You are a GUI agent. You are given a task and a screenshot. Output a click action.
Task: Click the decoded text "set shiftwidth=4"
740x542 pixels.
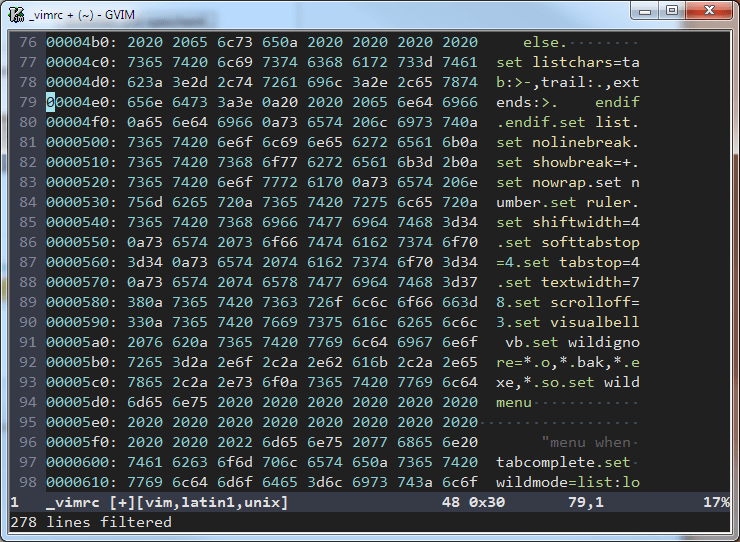tap(568, 222)
